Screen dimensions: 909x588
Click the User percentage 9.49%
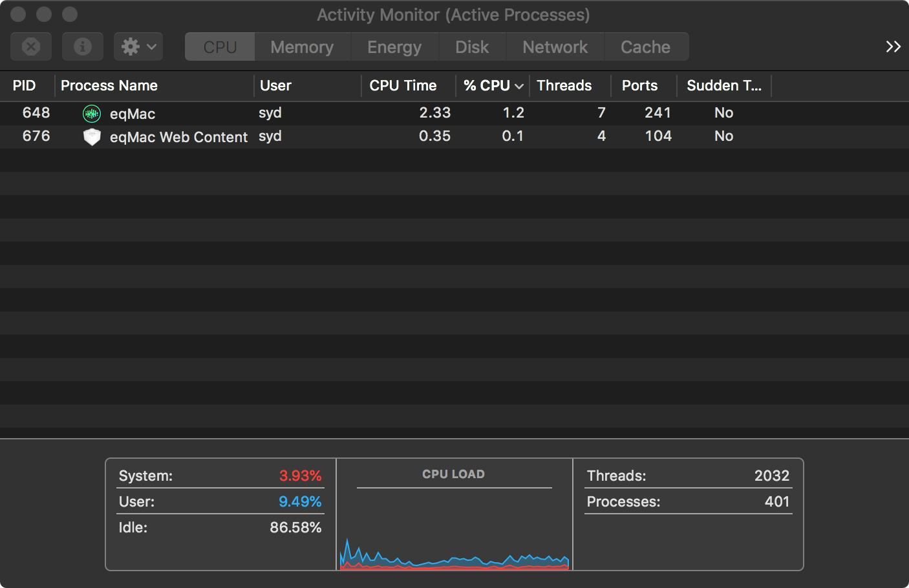point(300,501)
